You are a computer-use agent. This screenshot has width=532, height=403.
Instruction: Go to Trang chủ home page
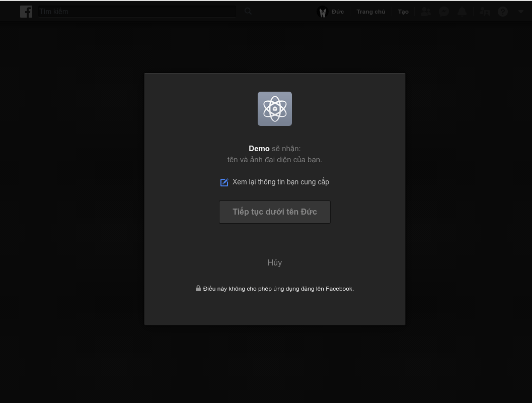point(370,12)
